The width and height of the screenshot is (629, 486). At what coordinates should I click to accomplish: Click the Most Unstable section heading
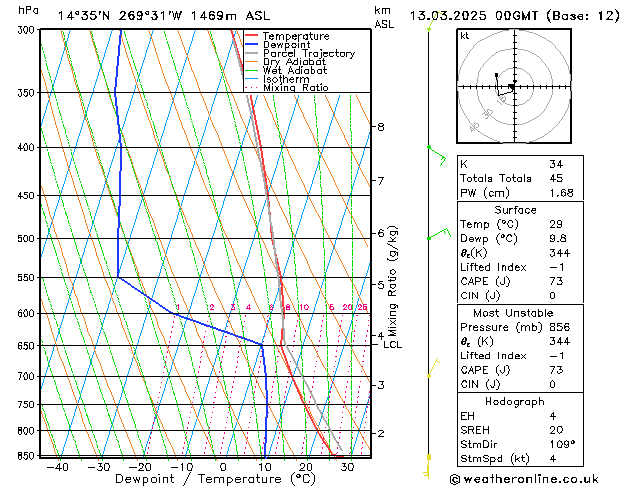[x=513, y=313]
